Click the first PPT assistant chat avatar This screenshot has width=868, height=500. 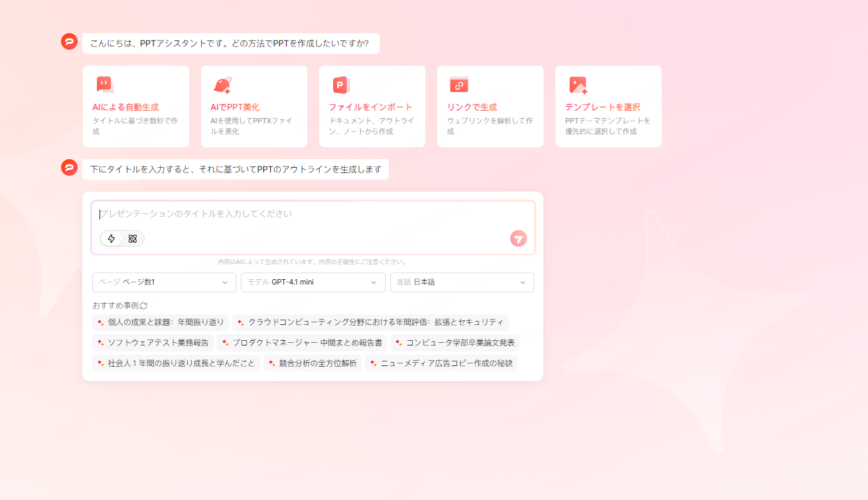[70, 42]
